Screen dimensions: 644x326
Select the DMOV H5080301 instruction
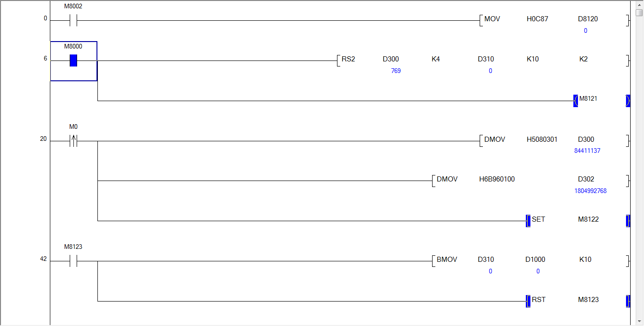(494, 139)
